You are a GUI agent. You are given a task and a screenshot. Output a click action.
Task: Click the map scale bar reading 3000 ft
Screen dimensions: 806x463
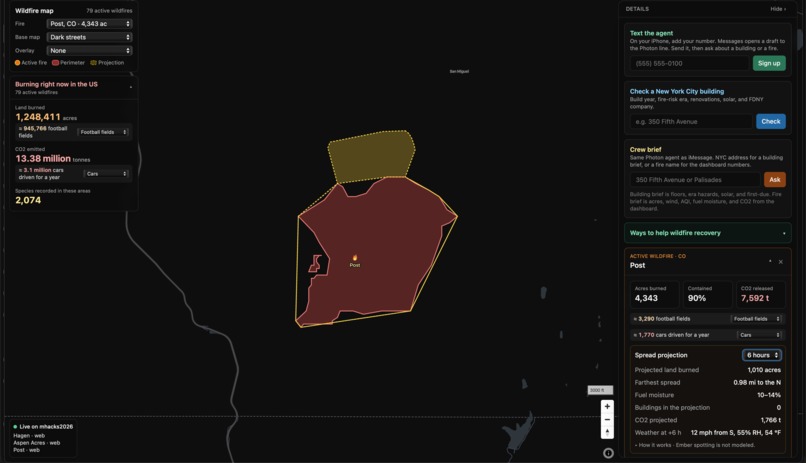tap(600, 390)
